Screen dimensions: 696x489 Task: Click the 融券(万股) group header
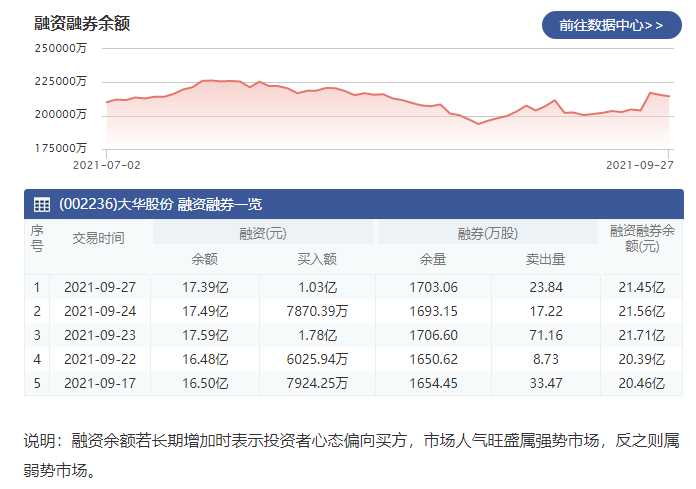(488, 233)
